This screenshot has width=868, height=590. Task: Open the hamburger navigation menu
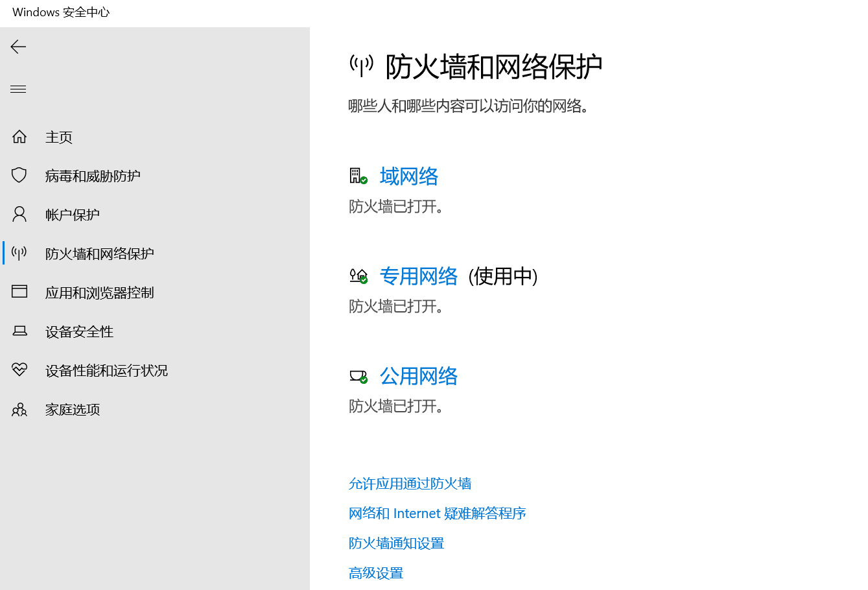tap(18, 89)
